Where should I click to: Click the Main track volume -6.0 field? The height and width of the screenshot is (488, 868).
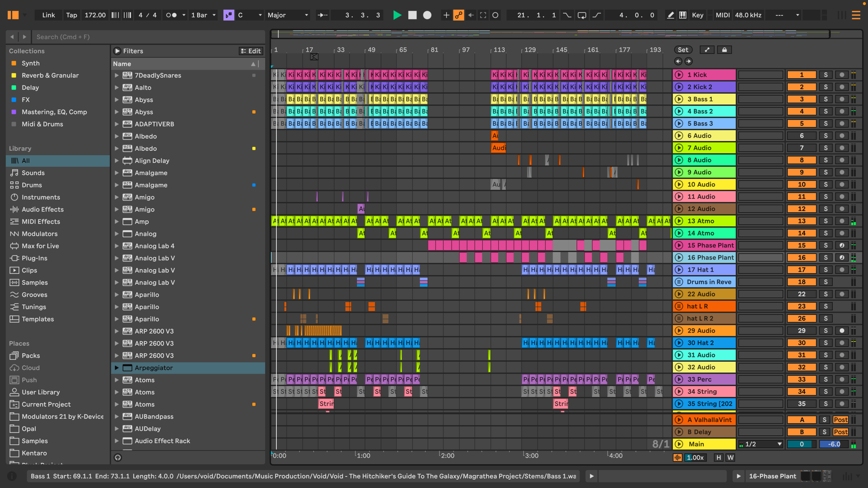pos(834,444)
